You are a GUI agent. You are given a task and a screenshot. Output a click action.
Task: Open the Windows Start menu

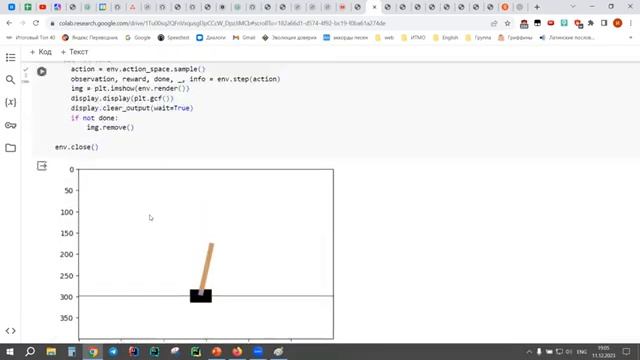(x=10, y=351)
